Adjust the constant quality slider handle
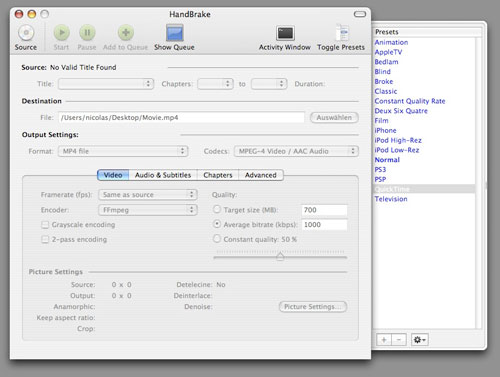 click(280, 256)
